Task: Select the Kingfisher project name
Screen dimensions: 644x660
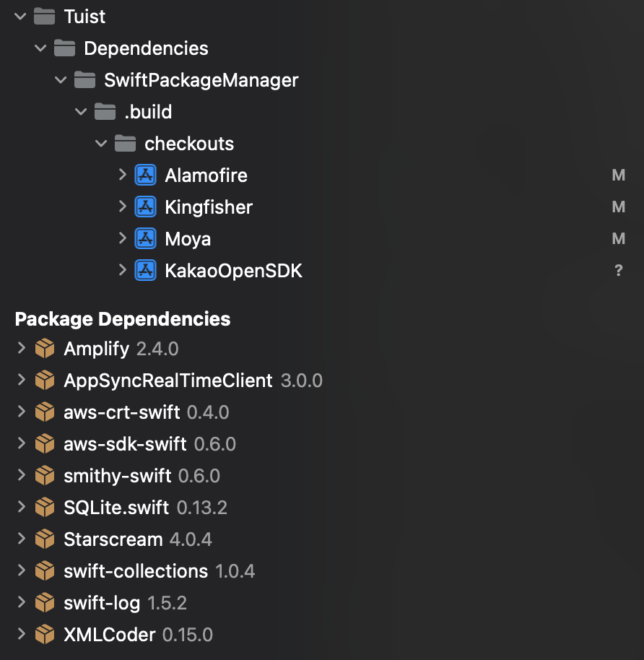Action: tap(209, 207)
